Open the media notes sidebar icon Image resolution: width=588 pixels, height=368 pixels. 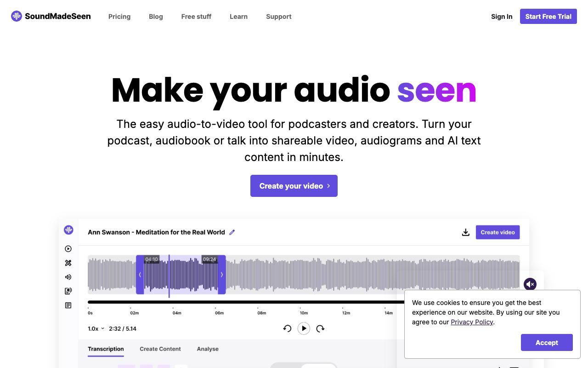tap(68, 291)
